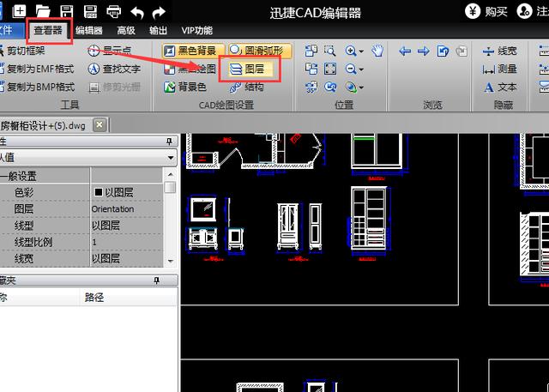
Task: Click the blue left arrow in 浏览
Action: pos(405,51)
